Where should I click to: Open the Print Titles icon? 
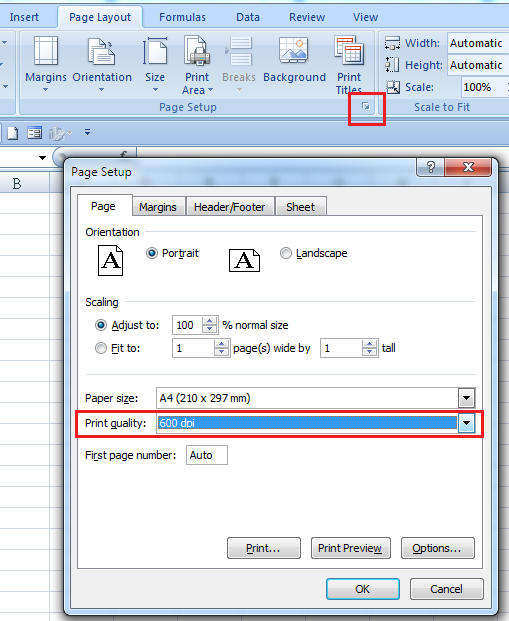349,50
